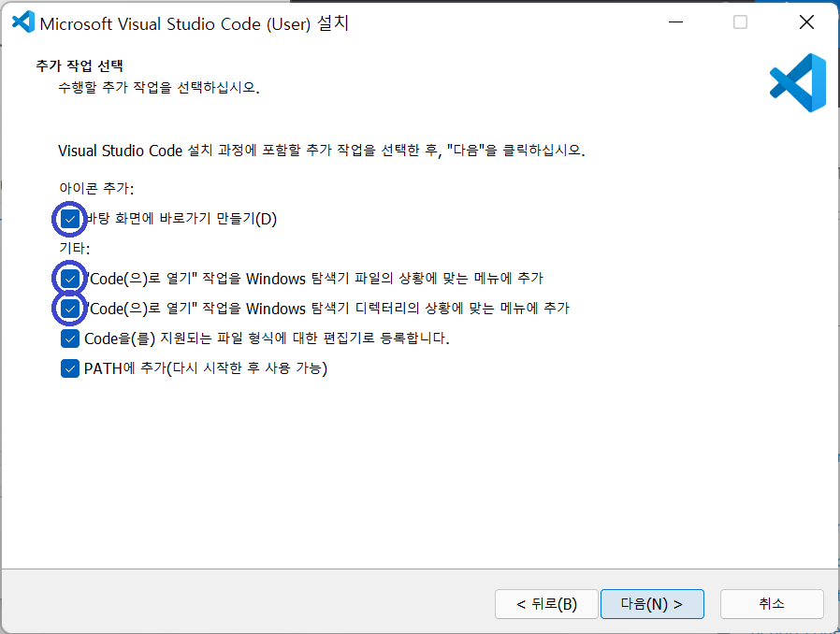Toggle the PATH에 추가 checkbox
This screenshot has height=634, width=840.
coord(69,368)
